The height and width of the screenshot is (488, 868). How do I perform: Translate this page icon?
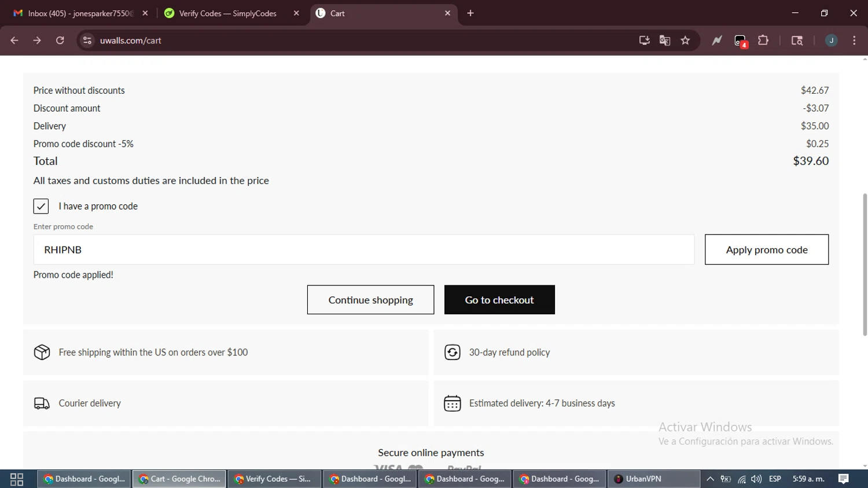[665, 41]
